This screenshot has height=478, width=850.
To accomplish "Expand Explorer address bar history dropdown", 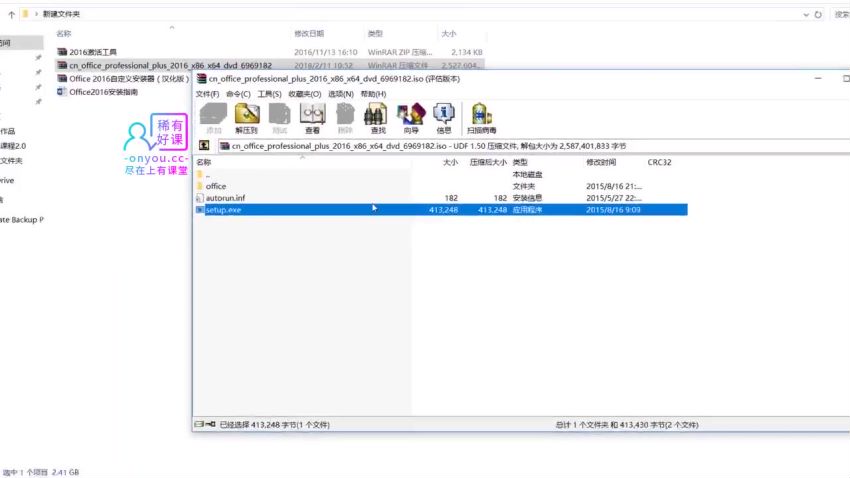I will (x=806, y=15).
